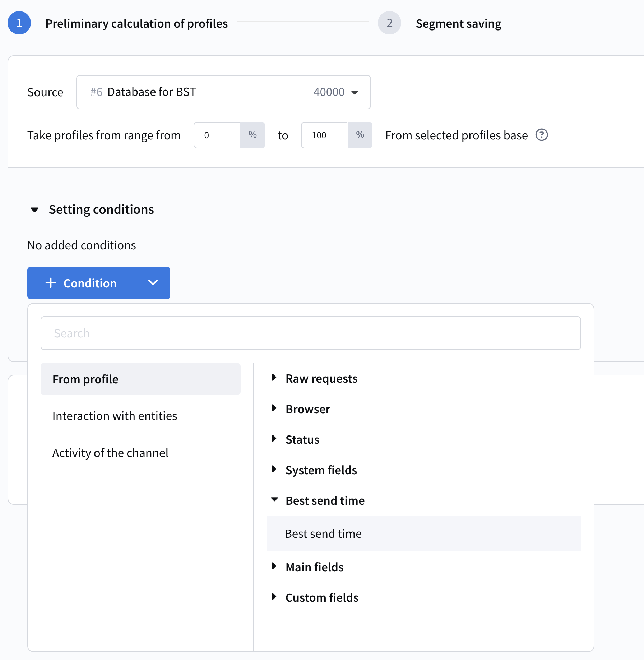Viewport: 644px width, 660px height.
Task: Choose the Best send time condition item
Action: [x=323, y=534]
